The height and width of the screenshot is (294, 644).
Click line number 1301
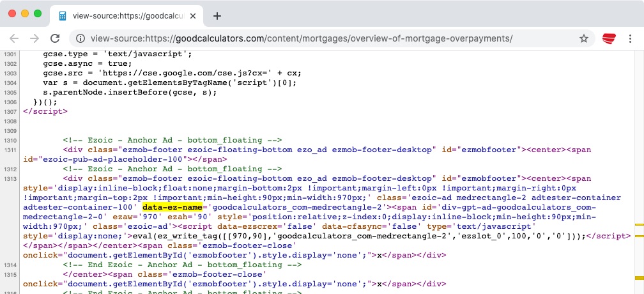point(10,54)
